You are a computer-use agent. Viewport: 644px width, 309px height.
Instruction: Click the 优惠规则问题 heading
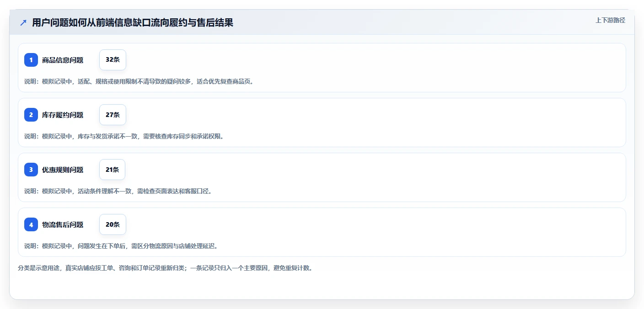[63, 170]
